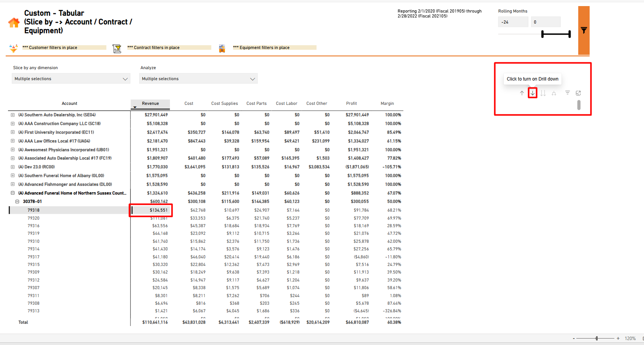Turn on Drill down mode
This screenshot has width=644, height=345.
(533, 93)
